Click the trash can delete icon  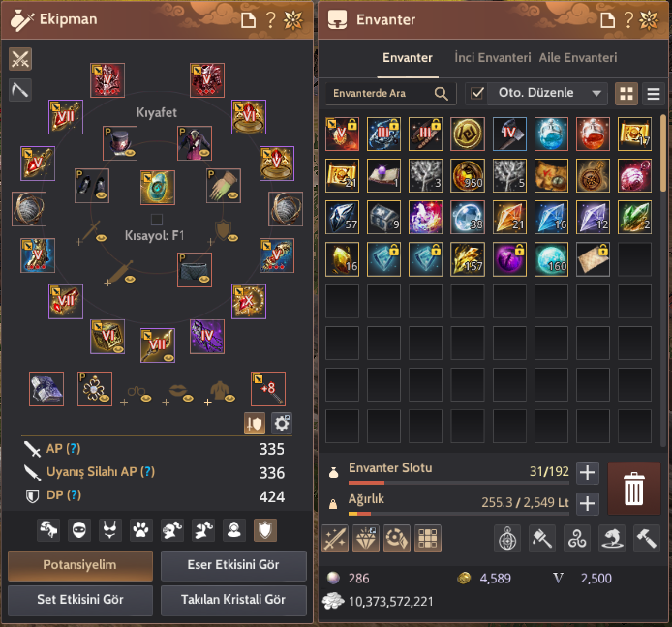[634, 489]
